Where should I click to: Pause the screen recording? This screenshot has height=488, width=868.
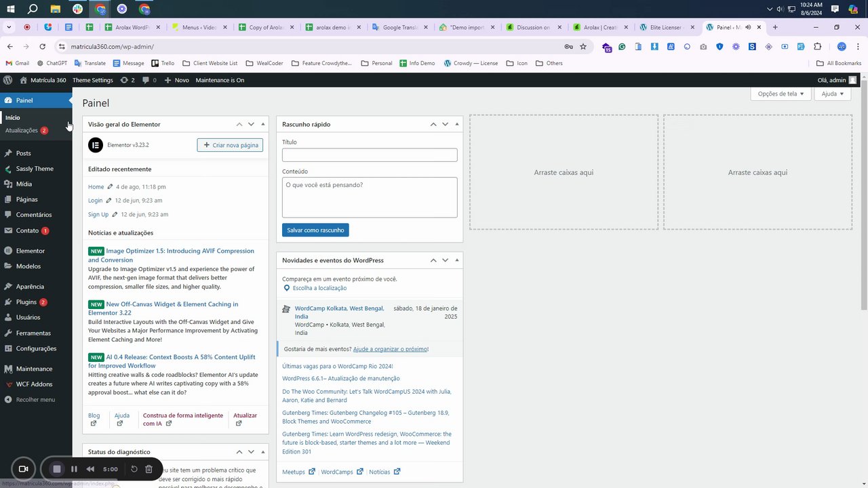point(74,469)
